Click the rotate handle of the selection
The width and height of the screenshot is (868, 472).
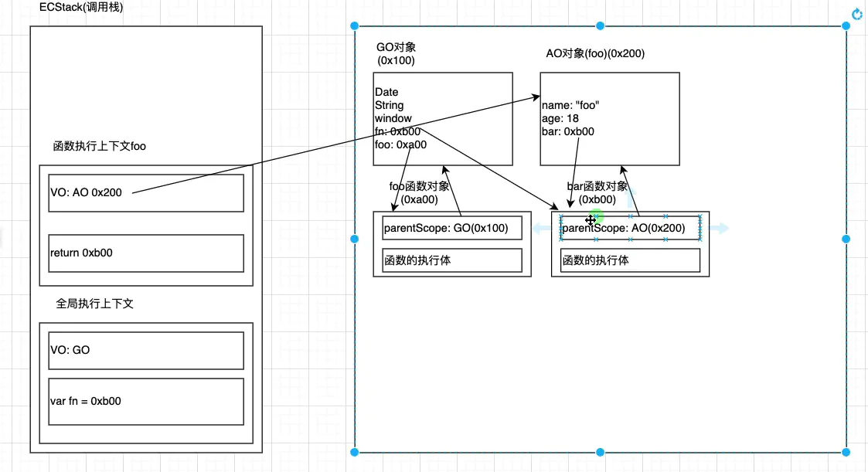[x=856, y=14]
